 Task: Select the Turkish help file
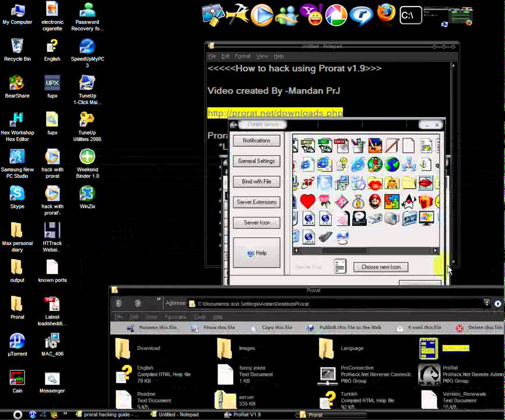tap(357, 400)
